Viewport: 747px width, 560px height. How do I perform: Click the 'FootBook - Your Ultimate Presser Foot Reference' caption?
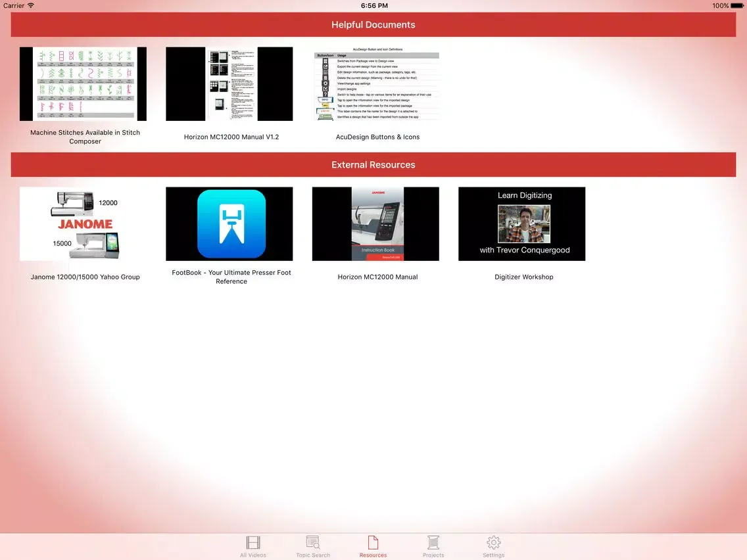coord(231,277)
